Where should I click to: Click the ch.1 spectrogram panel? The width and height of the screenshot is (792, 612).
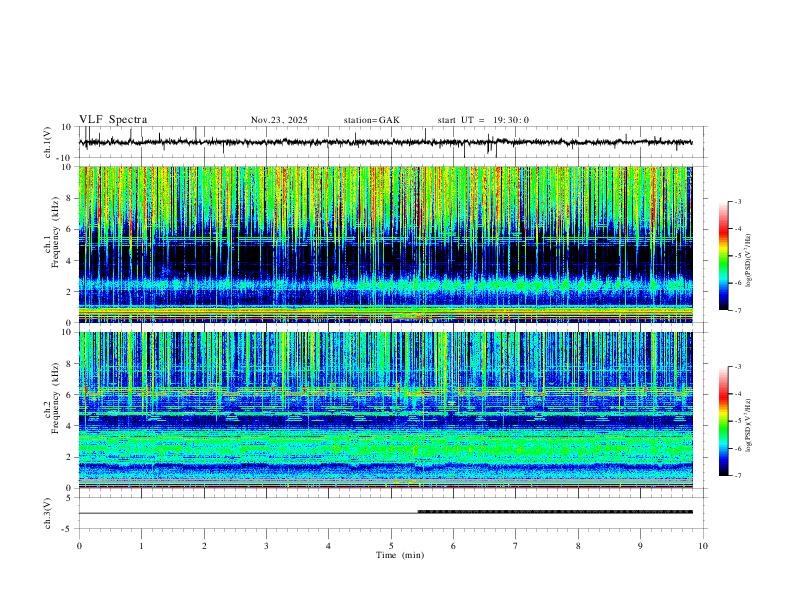point(386,244)
